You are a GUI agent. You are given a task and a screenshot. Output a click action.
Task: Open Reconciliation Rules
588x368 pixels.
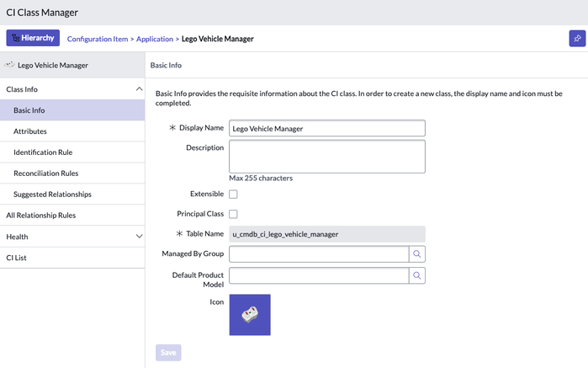(x=72, y=173)
